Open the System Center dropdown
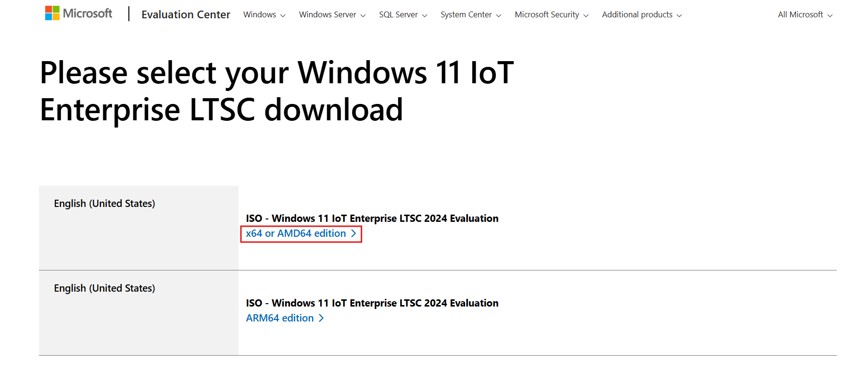 (466, 15)
